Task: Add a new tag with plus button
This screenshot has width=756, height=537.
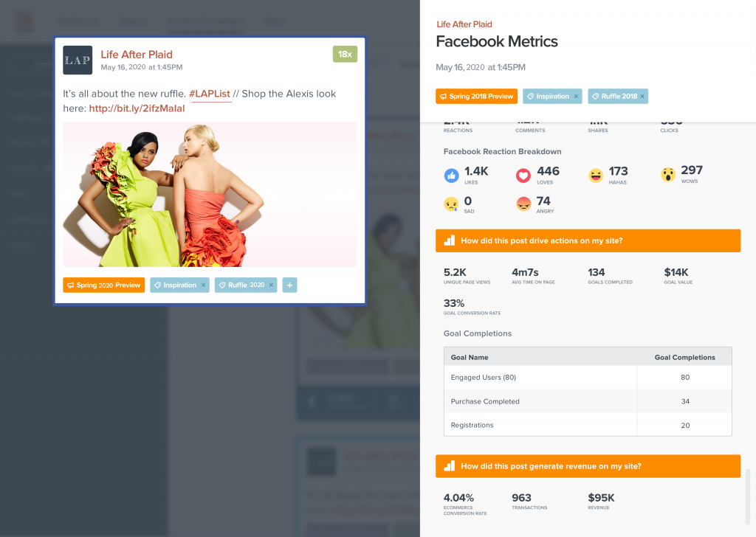Action: pyautogui.click(x=289, y=285)
